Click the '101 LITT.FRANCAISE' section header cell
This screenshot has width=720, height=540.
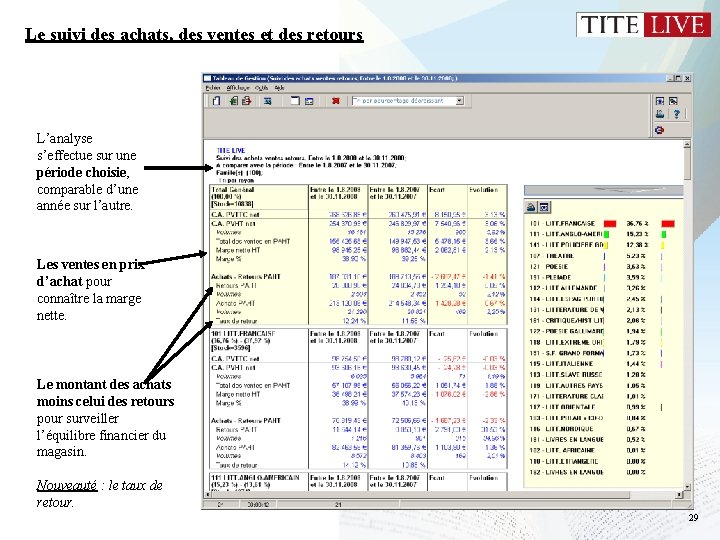click(259, 341)
